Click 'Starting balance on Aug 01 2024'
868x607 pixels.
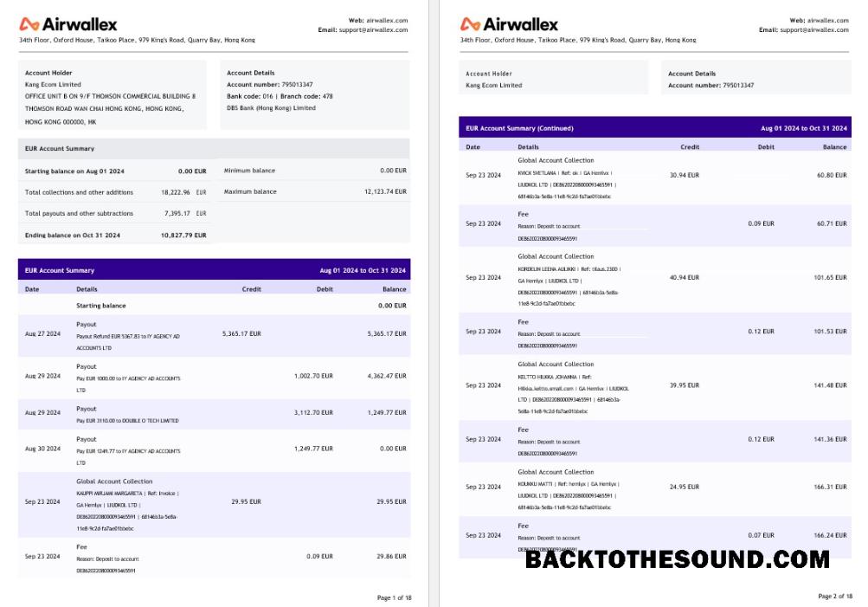[x=74, y=171]
